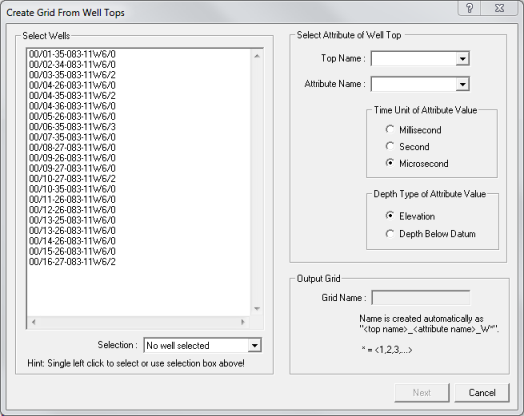Select well 00/06-35-083-11W6/3 in list
This screenshot has width=524, height=416.
pos(72,127)
